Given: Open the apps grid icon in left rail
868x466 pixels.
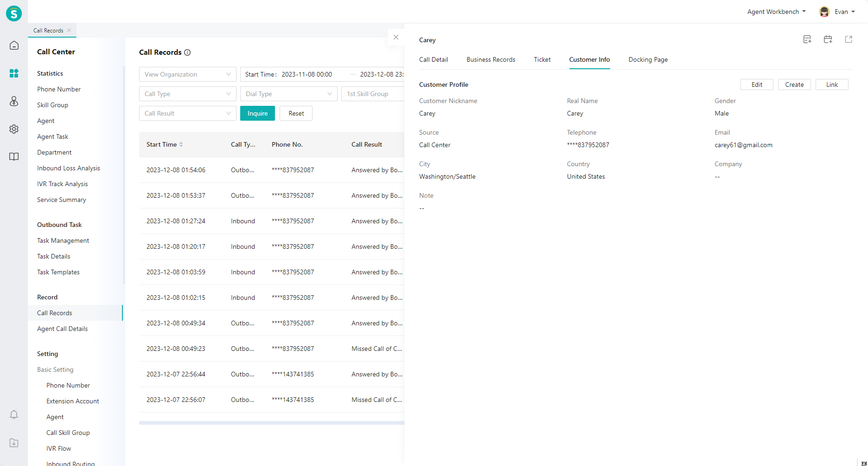Looking at the screenshot, I should coord(14,73).
